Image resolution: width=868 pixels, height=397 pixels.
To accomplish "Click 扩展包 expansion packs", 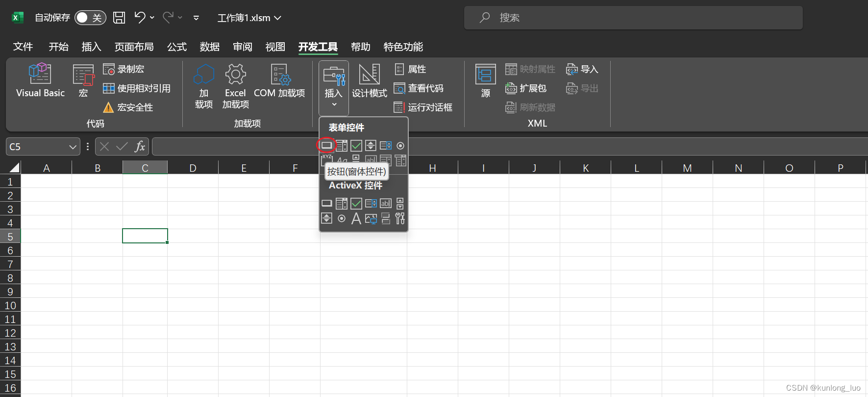I will [526, 88].
